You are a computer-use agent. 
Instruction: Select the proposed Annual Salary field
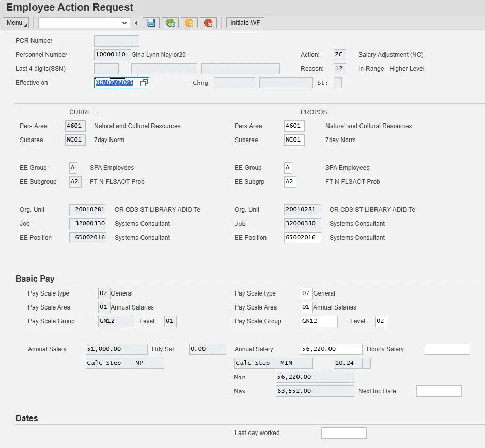tap(331, 349)
